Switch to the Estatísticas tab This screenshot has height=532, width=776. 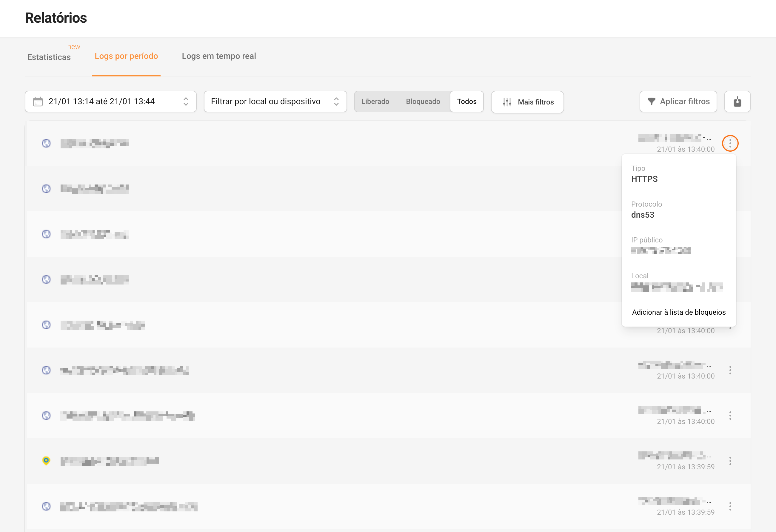tap(49, 57)
